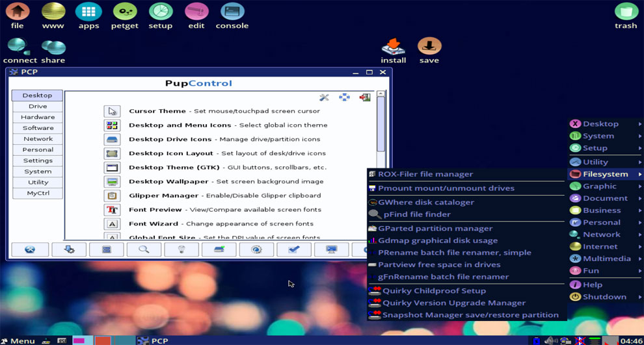Launch pFind file finder
644x345 pixels.
[466, 214]
